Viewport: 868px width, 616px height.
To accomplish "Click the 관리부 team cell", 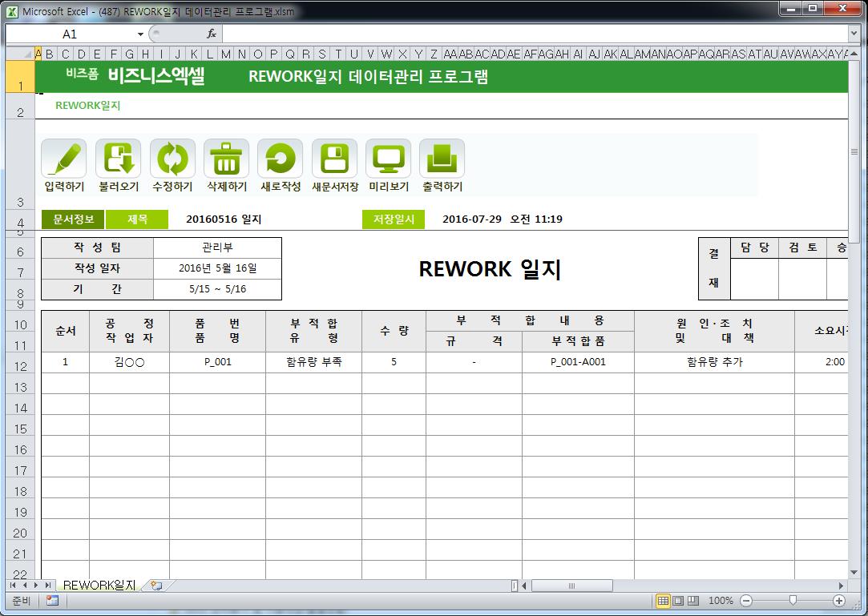I will click(217, 248).
